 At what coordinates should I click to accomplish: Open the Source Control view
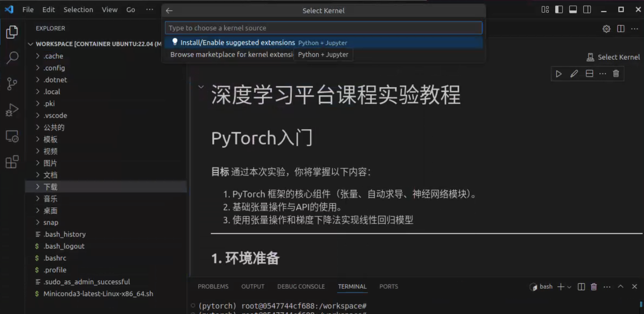(x=12, y=84)
